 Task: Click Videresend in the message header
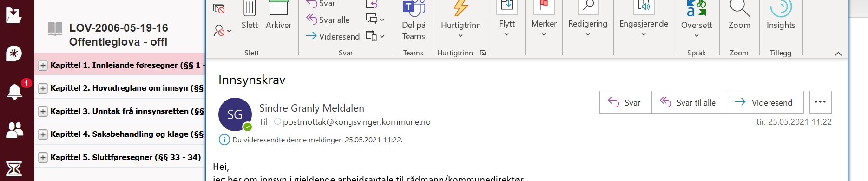(765, 102)
